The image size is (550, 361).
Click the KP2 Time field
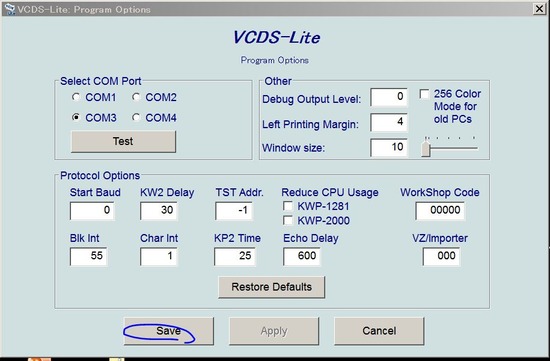click(x=235, y=256)
